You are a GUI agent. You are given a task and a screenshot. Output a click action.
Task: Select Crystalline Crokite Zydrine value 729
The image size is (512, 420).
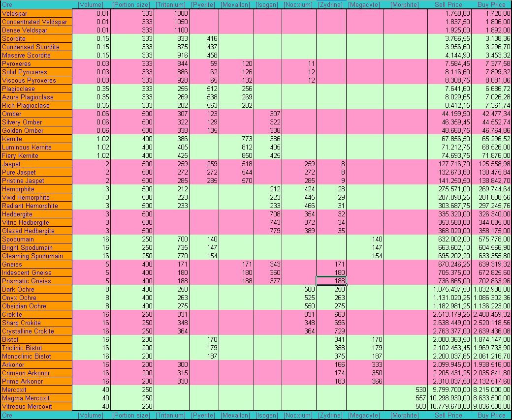pyautogui.click(x=331, y=331)
